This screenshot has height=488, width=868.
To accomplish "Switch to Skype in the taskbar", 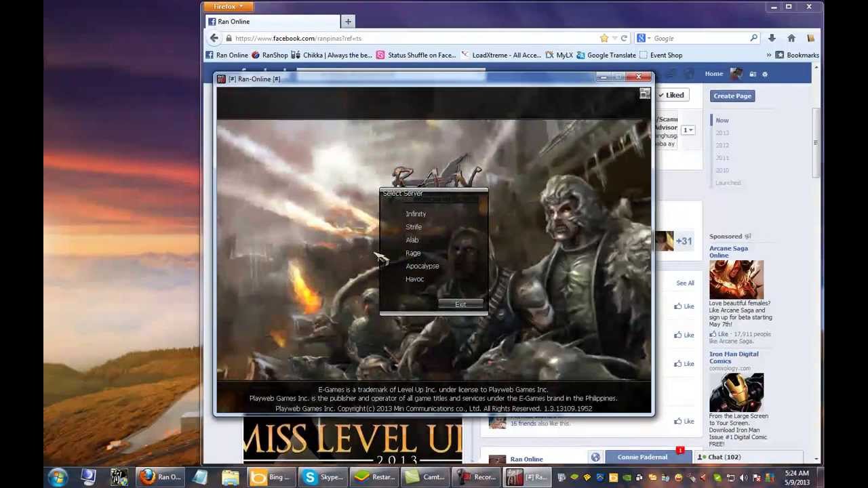I will click(324, 478).
